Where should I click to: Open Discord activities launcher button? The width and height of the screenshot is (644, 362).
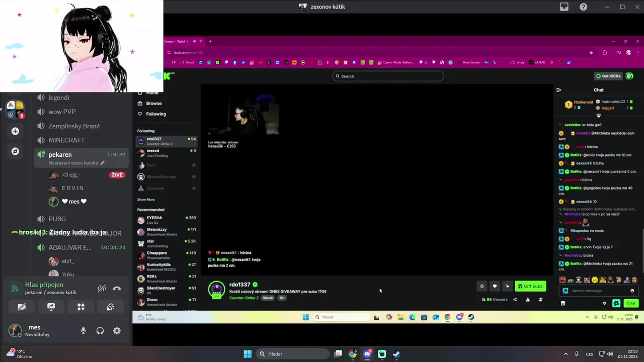coord(80,306)
